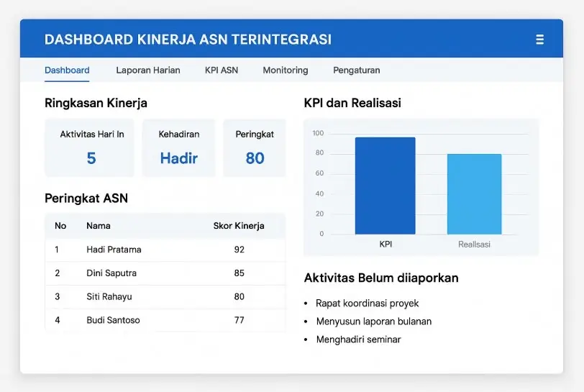Open the Pengaturan tab
Screen dimensions: 584x392
[x=357, y=70]
